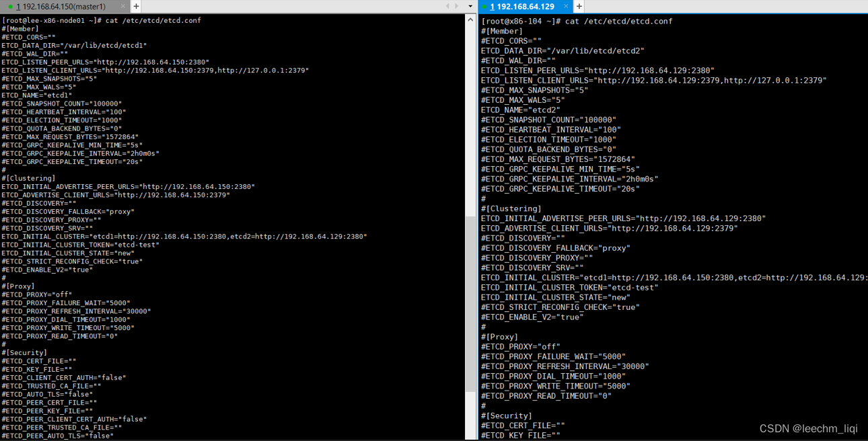This screenshot has height=441, width=868.
Task: Click the session number badge on the 192.168.64.129 tab
Action: pyautogui.click(x=492, y=6)
